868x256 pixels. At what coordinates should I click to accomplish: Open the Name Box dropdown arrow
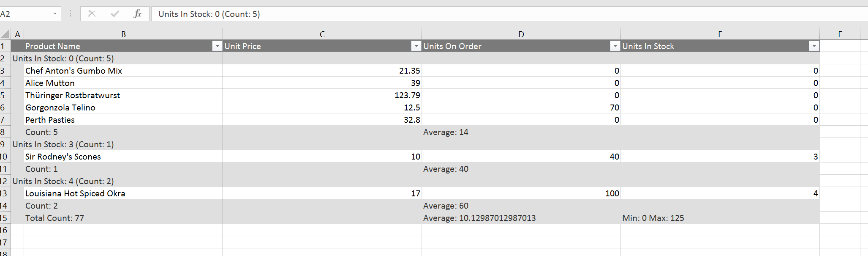point(55,14)
